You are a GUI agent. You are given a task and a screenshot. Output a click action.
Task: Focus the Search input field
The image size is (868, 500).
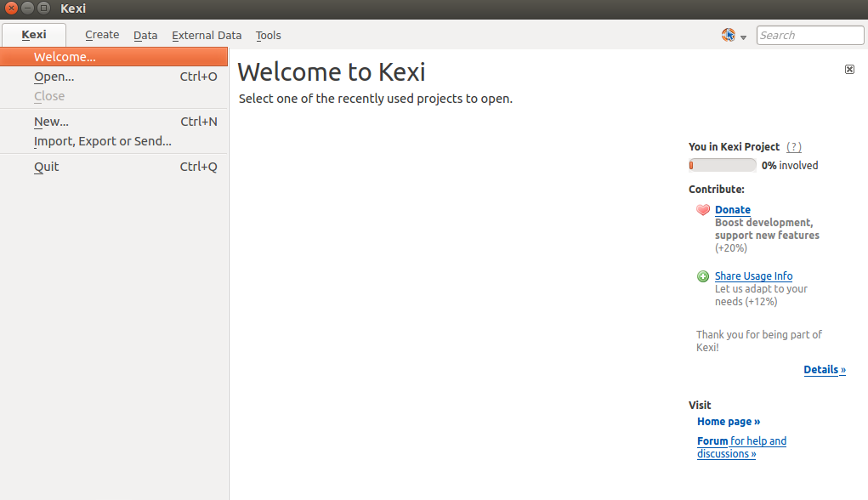coord(810,36)
